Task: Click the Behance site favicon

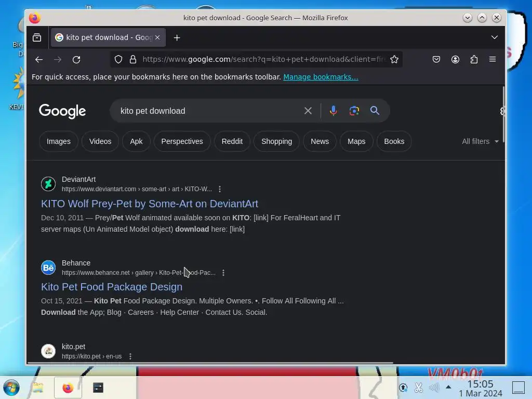Action: coord(48,268)
